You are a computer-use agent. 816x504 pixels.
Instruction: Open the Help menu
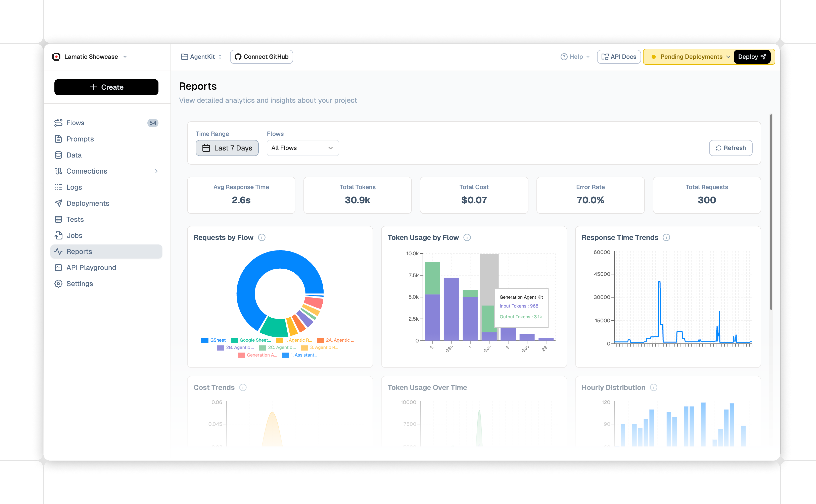(575, 57)
